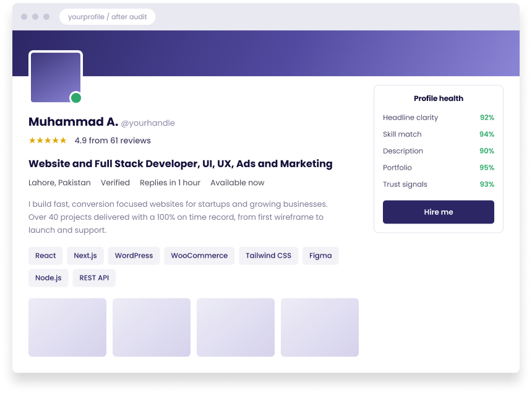Click the 90% description score
This screenshot has height=395, width=532.
(x=487, y=151)
